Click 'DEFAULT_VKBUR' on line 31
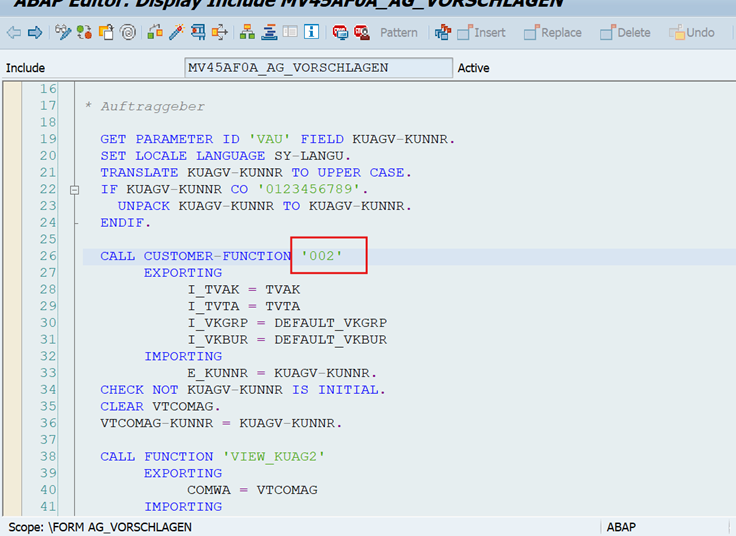This screenshot has width=736, height=536. point(331,340)
